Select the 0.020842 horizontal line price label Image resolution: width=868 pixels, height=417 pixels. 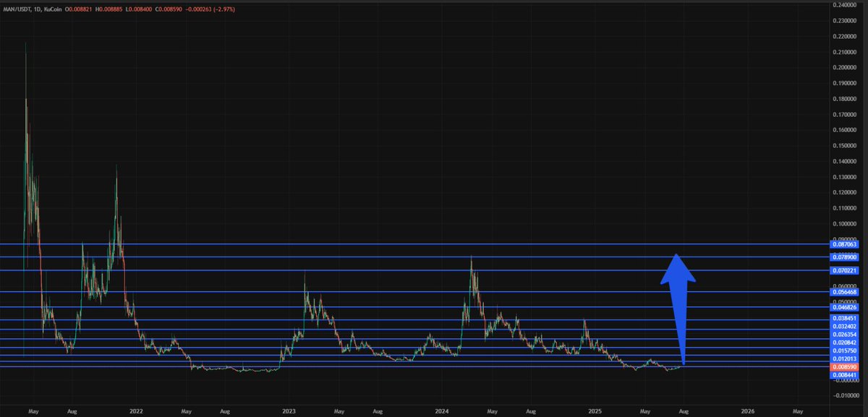(845, 342)
